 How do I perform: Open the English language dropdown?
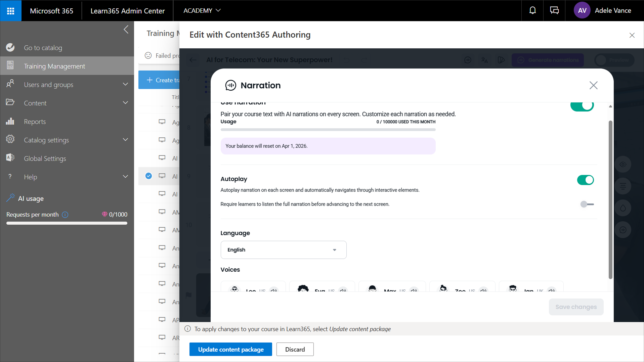283,250
